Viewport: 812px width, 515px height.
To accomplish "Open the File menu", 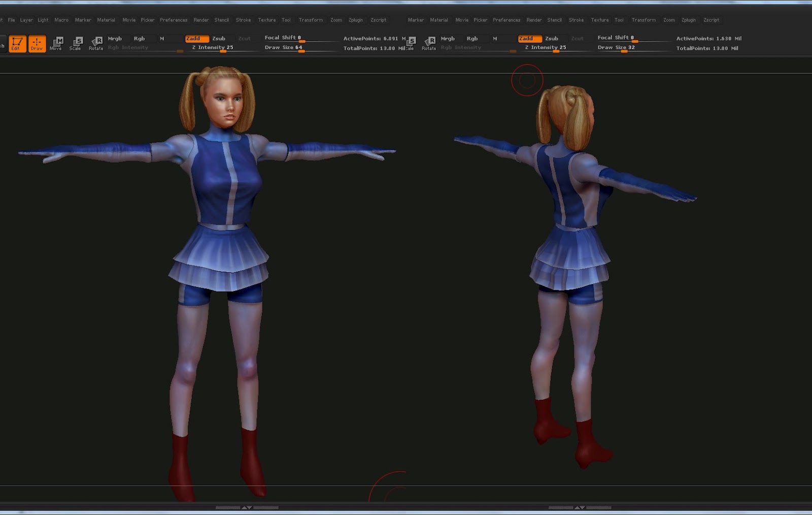I will [11, 20].
